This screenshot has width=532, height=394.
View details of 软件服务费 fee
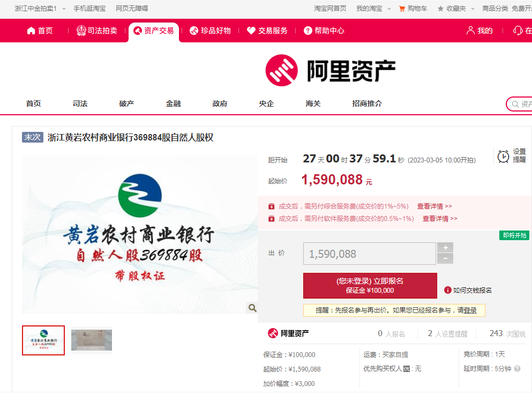click(x=440, y=219)
